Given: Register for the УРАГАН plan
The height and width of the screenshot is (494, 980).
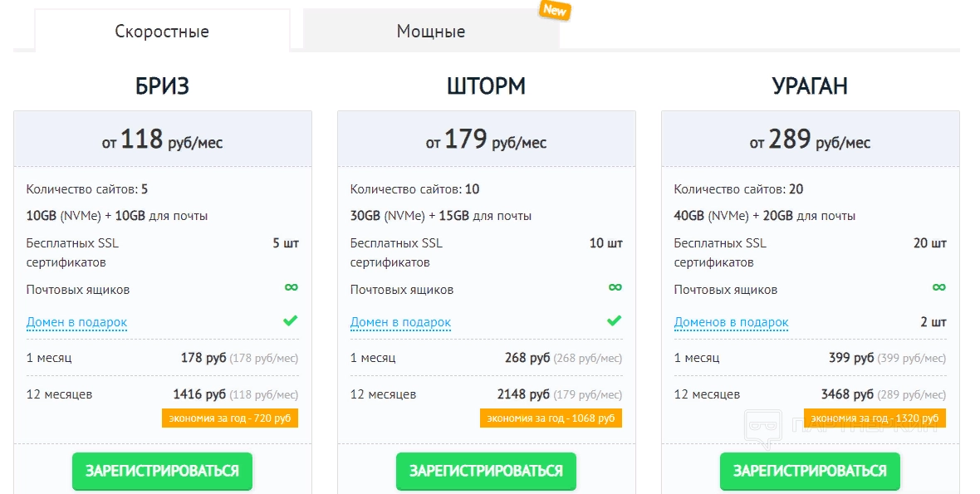Looking at the screenshot, I should point(810,471).
